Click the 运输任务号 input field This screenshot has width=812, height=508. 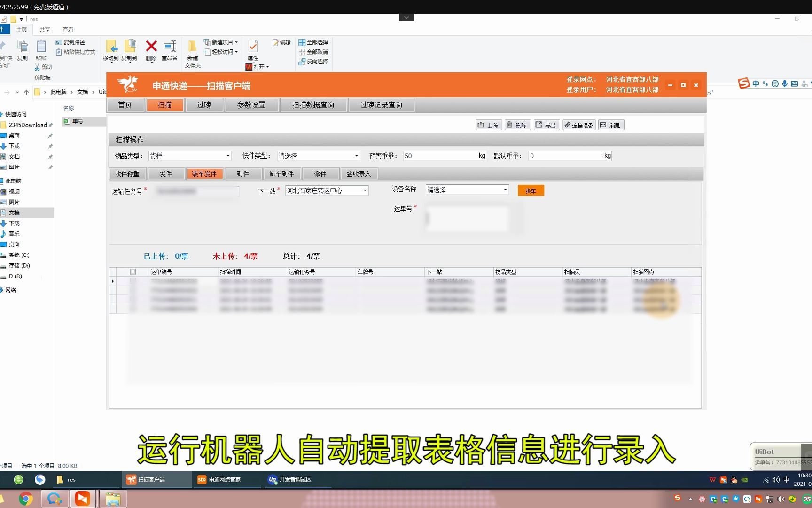[x=196, y=191]
